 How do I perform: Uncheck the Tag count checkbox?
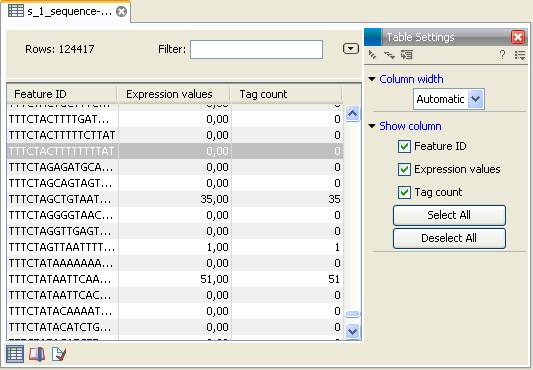pos(404,192)
